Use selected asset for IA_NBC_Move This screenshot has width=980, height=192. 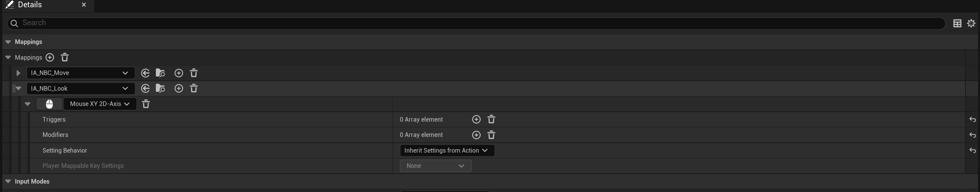145,73
